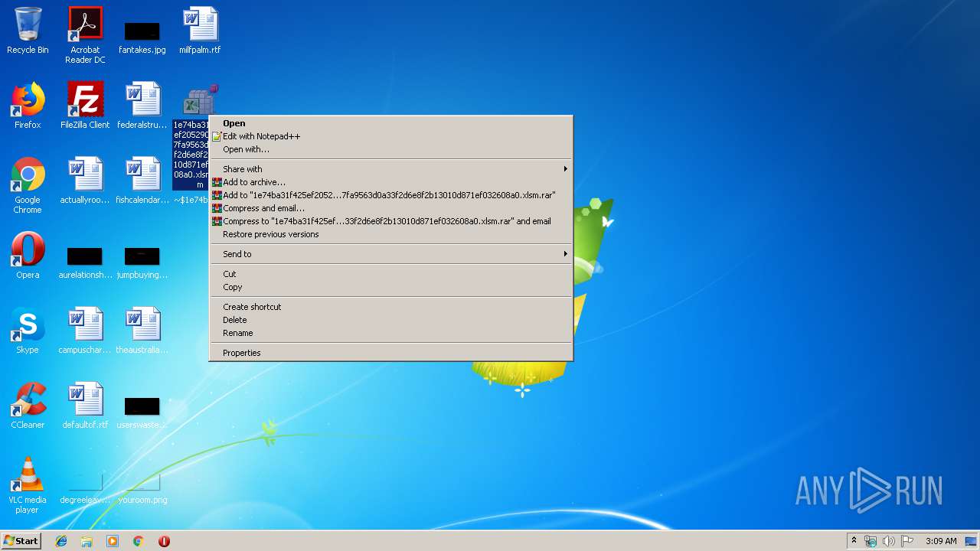Select the theaustralia... Word document
This screenshot has height=551, width=980.
[x=142, y=331]
